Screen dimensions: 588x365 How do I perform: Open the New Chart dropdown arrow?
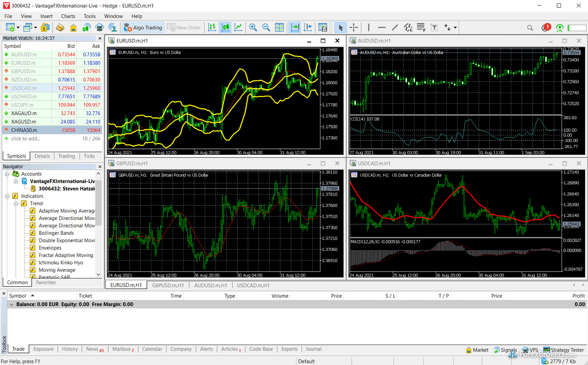pyautogui.click(x=18, y=27)
